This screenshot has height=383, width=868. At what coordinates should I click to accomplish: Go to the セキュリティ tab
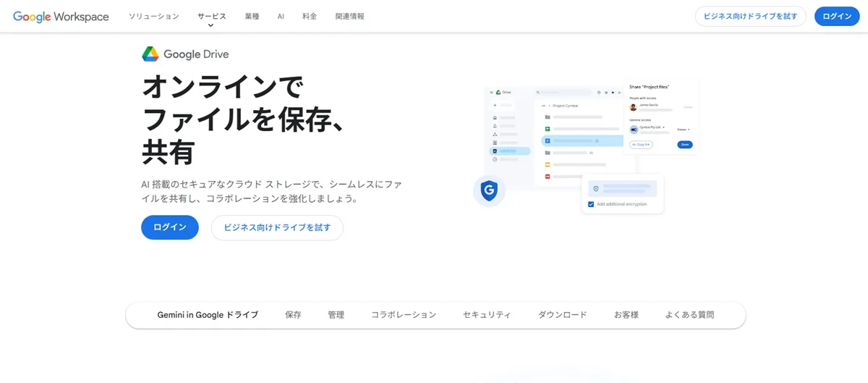(x=487, y=315)
